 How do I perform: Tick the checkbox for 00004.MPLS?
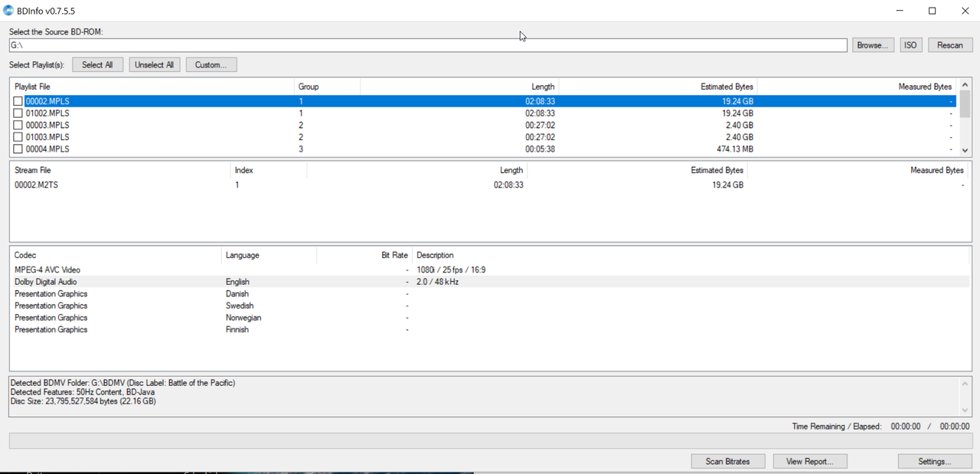pos(18,149)
